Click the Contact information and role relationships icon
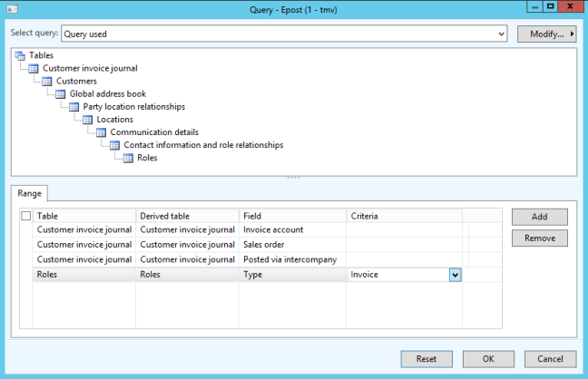 114,145
